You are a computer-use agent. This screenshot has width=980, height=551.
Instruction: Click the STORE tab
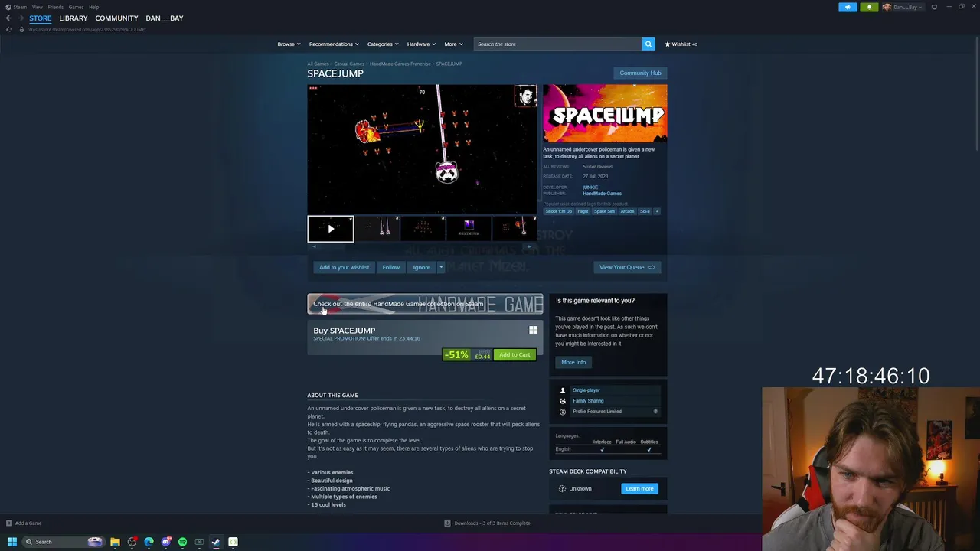coord(41,18)
